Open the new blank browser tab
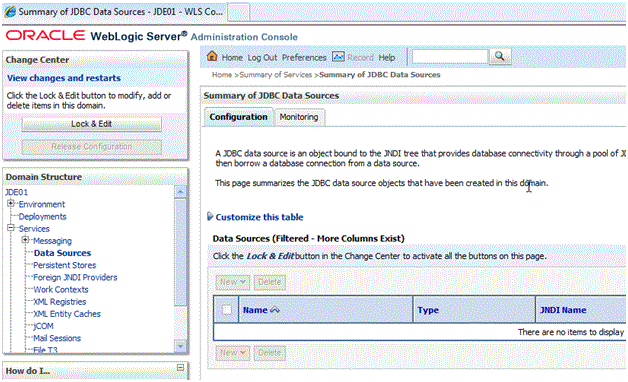 coord(239,12)
